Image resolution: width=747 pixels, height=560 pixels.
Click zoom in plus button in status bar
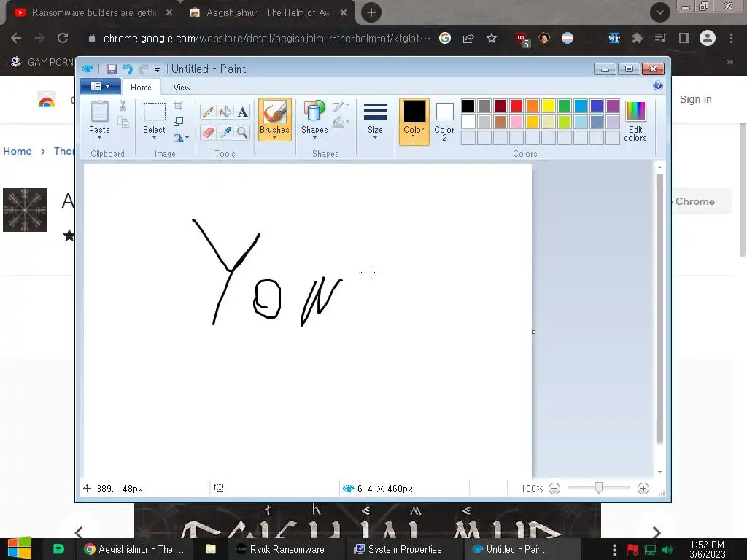click(x=643, y=489)
